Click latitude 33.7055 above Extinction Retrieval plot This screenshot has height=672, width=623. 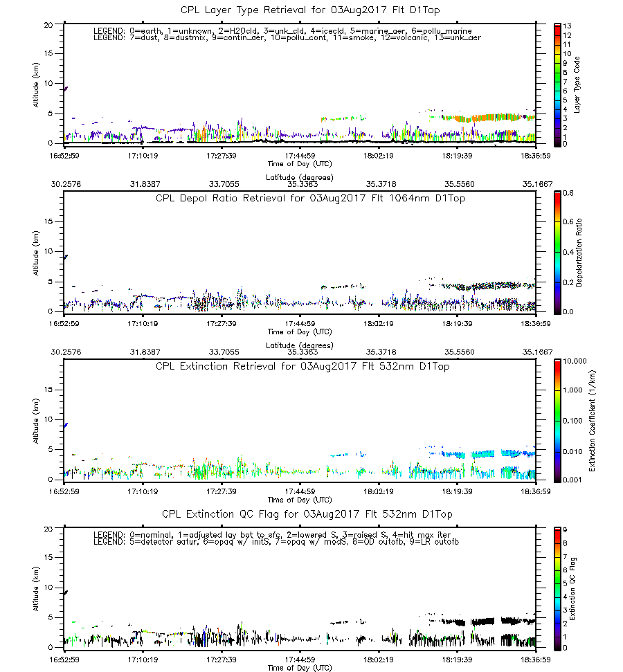(224, 352)
